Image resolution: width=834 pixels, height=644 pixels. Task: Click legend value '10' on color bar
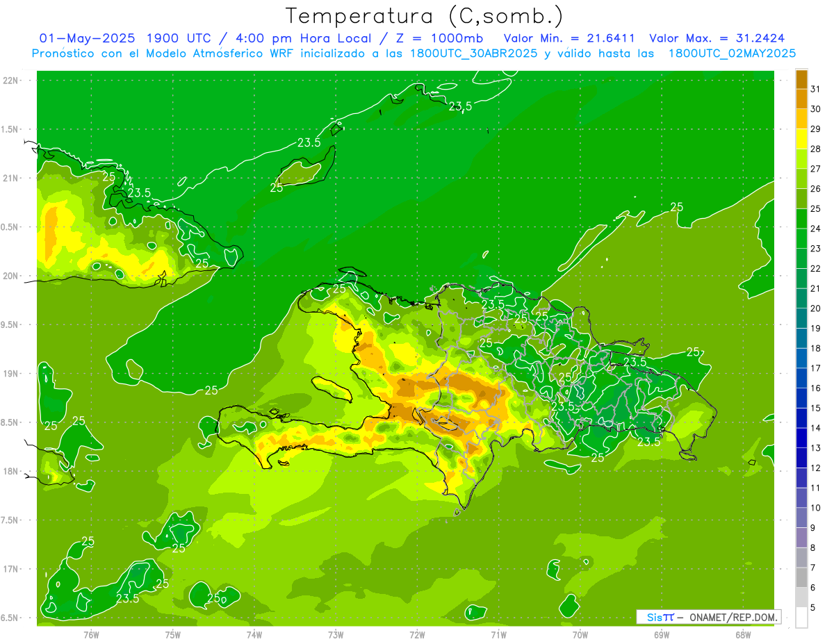(815, 508)
